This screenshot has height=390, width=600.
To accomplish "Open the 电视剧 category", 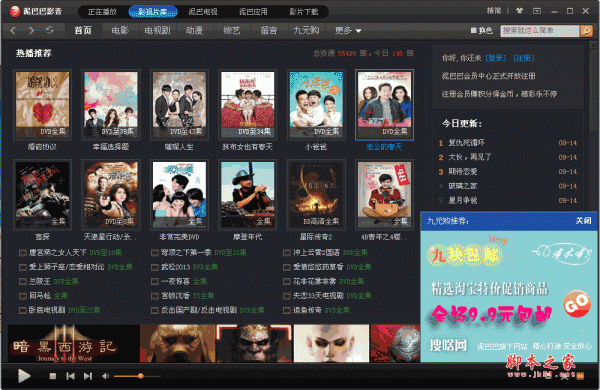I will tap(157, 30).
